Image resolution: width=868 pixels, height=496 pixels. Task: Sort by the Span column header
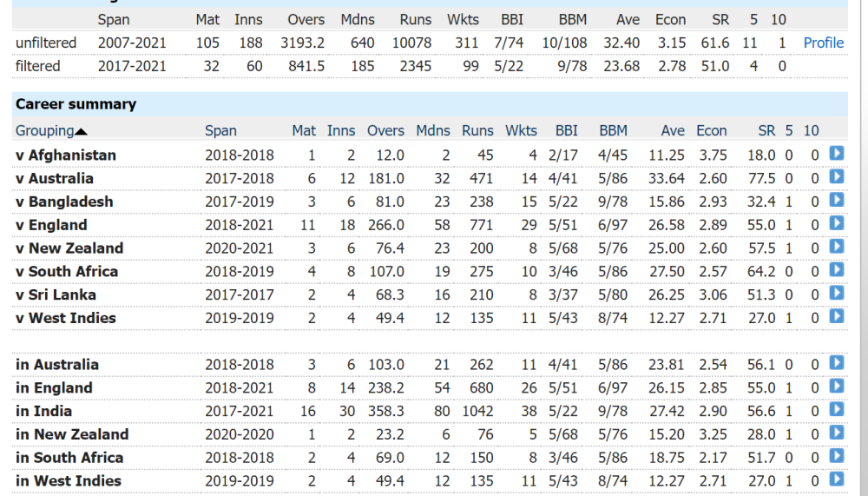(x=220, y=131)
